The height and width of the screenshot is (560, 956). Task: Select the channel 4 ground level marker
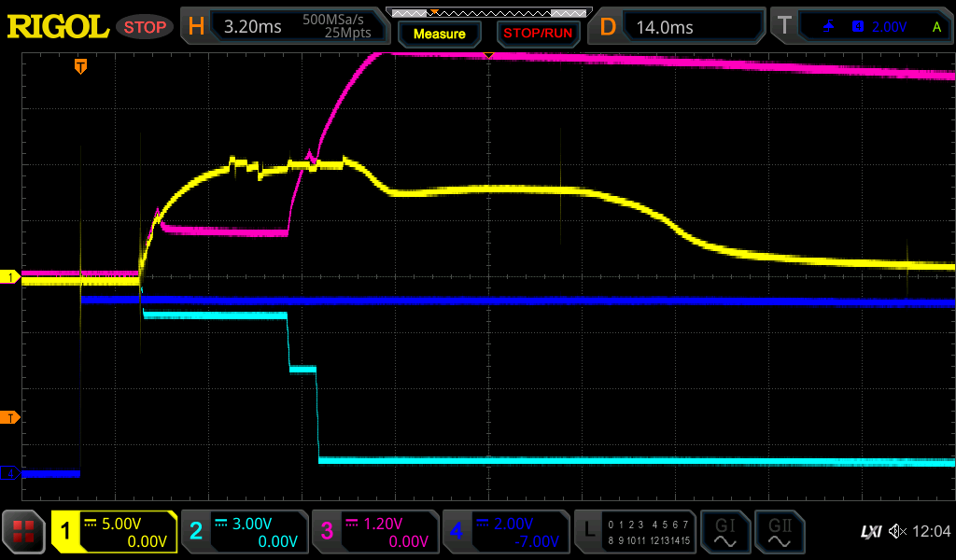11,473
